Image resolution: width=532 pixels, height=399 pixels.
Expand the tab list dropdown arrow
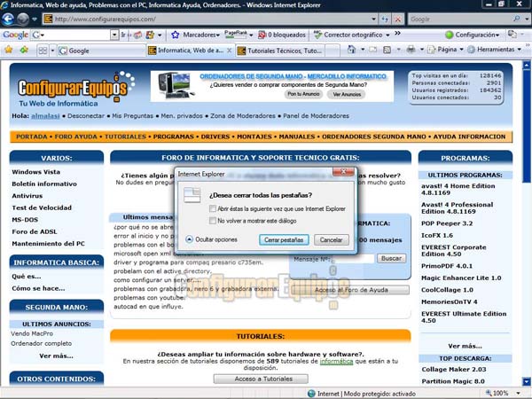point(52,51)
